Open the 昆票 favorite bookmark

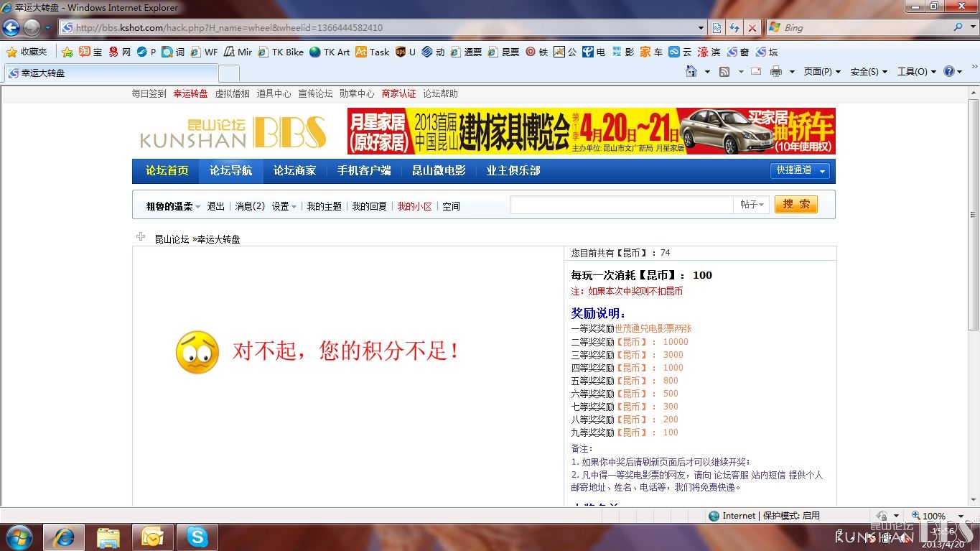[503, 52]
